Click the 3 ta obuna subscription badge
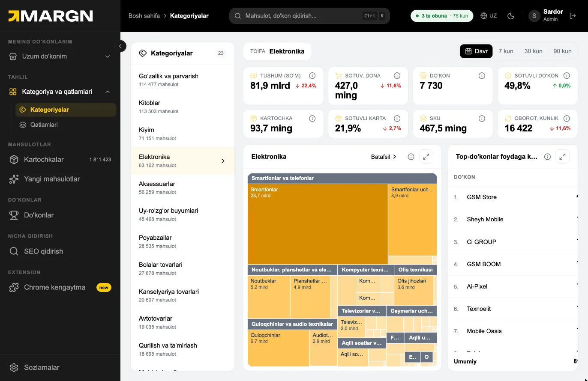The width and height of the screenshot is (588, 381). [442, 16]
